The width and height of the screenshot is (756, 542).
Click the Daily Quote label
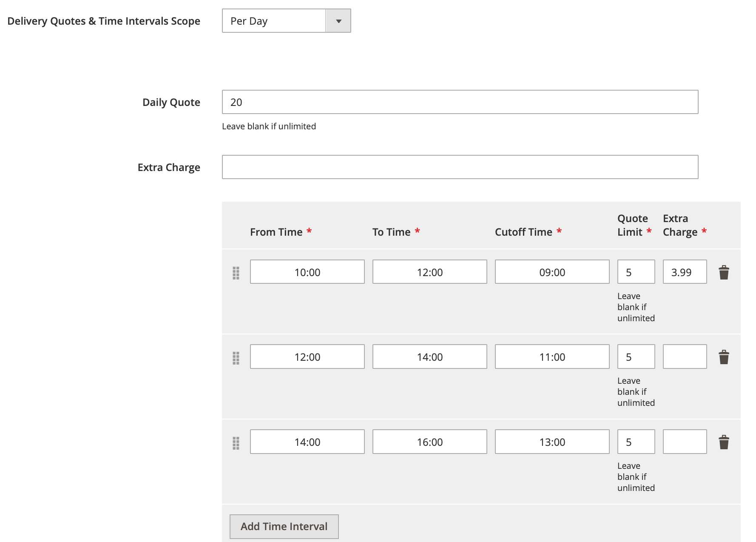tap(171, 103)
